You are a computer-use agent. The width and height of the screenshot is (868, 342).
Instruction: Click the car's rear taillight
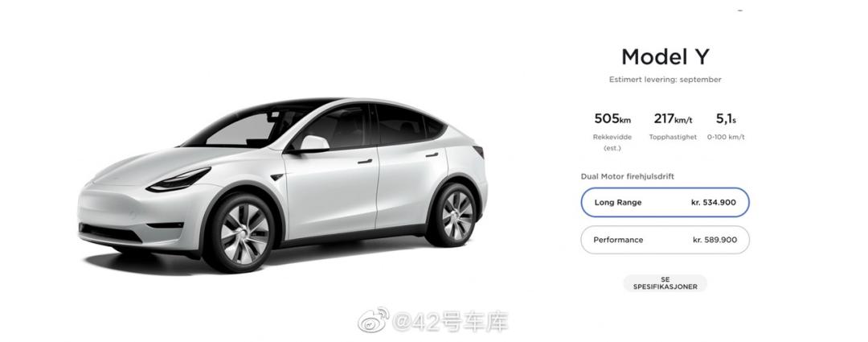479,152
